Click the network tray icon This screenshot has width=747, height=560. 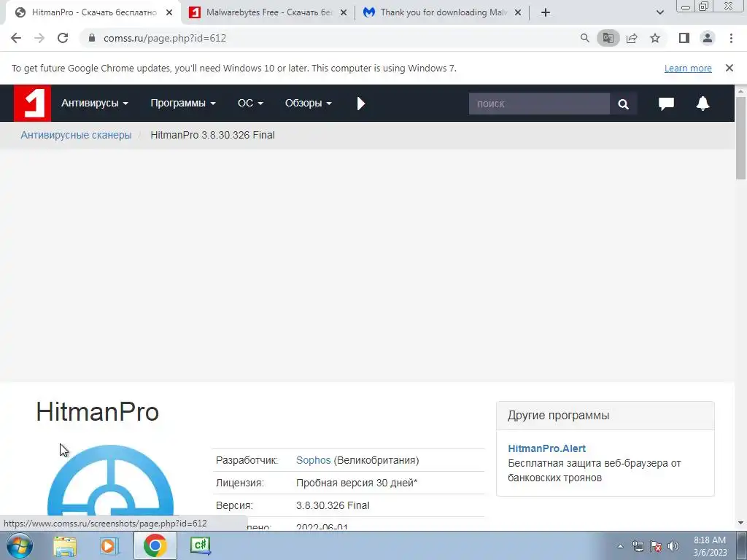point(638,546)
